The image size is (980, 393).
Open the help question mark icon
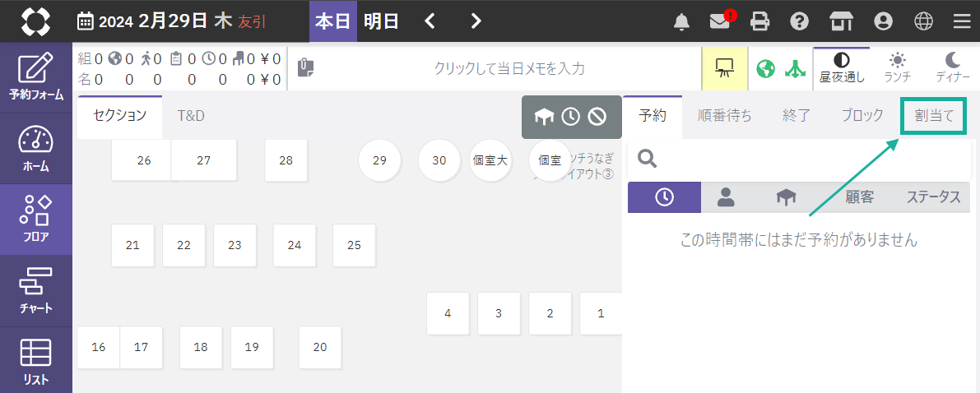click(799, 21)
